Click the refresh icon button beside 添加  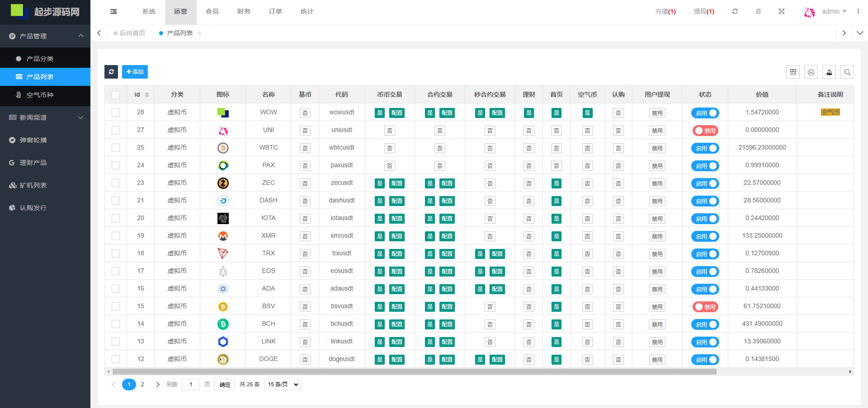coord(111,72)
